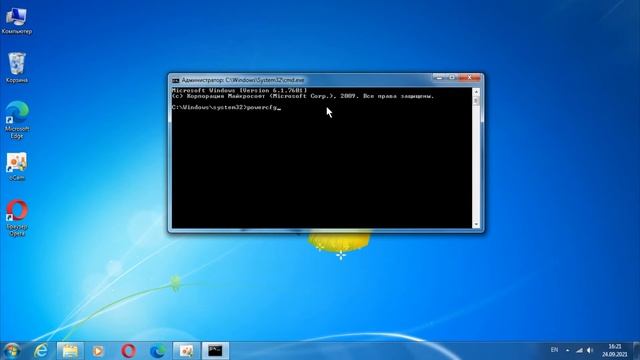The height and width of the screenshot is (360, 640).
Task: Launch the Microsoft Edge desktop shortcut
Action: pyautogui.click(x=17, y=120)
